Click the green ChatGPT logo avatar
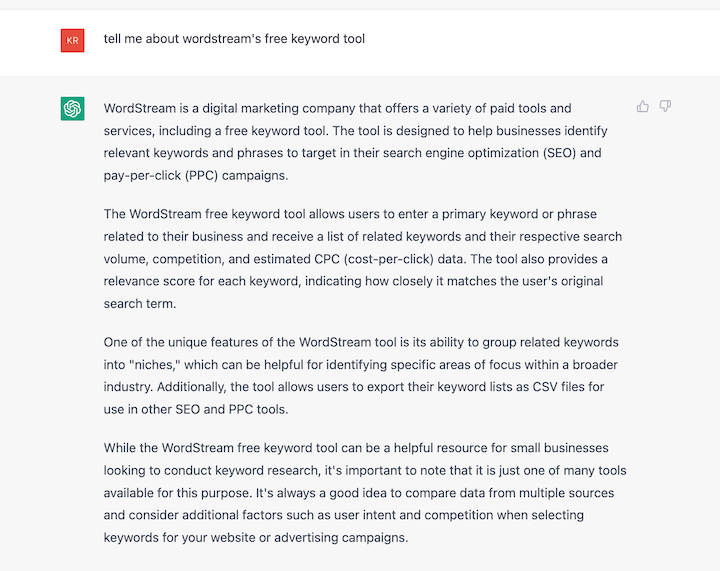The image size is (720, 571). point(72,109)
